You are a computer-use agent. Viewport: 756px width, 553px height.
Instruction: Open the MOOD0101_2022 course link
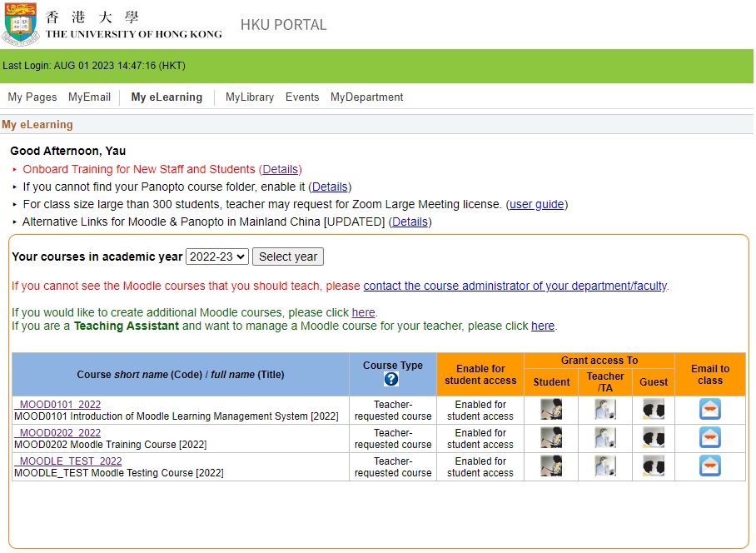58,405
